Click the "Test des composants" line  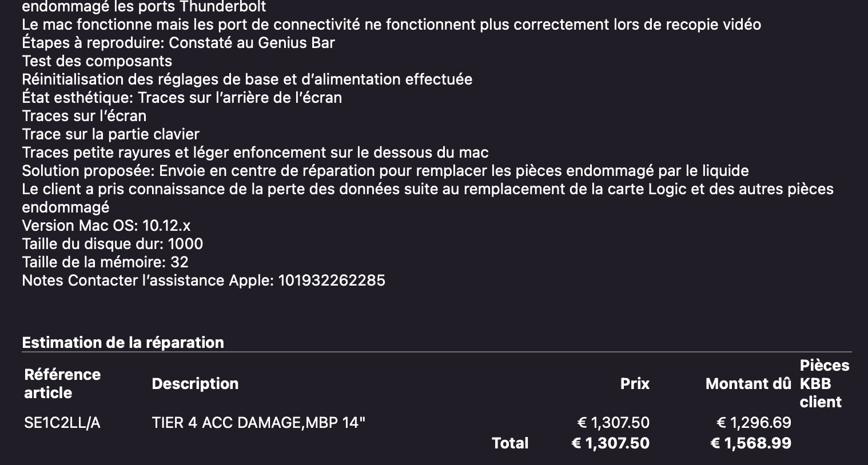pyautogui.click(x=97, y=61)
